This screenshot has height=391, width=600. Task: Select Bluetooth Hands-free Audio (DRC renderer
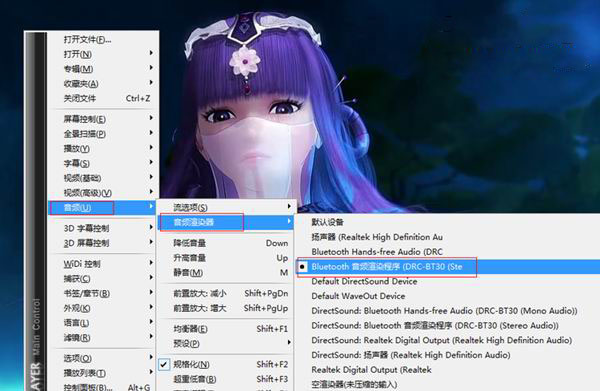coord(448,252)
